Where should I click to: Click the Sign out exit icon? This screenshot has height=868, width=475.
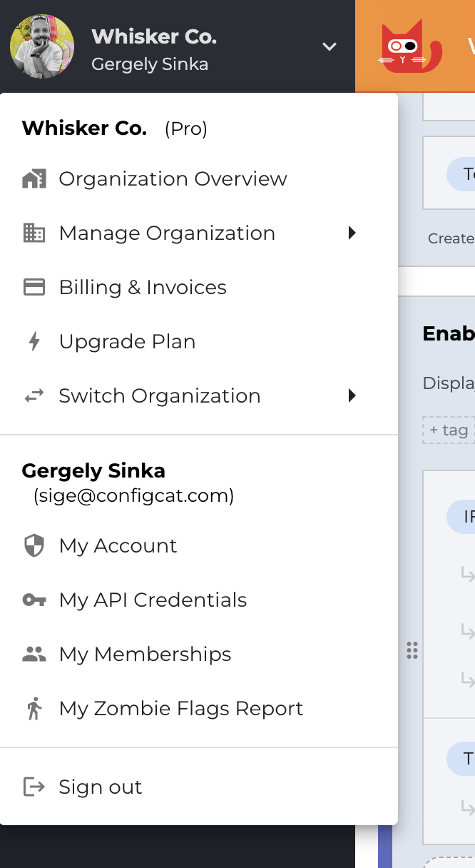coord(34,787)
